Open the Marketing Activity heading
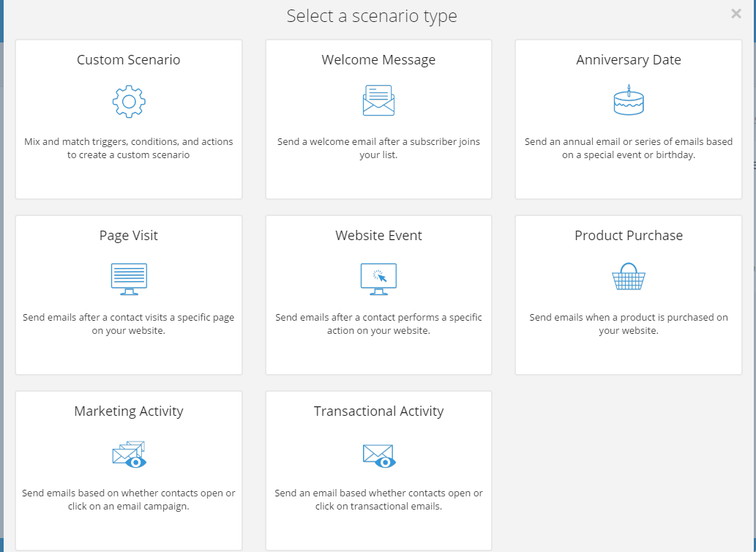Image resolution: width=756 pixels, height=552 pixels. [x=129, y=411]
